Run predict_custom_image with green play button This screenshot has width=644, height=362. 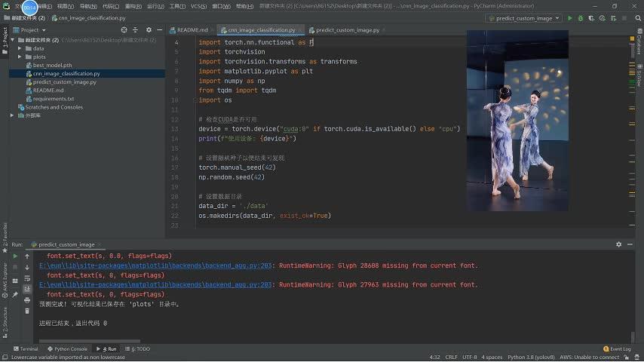coord(569,18)
